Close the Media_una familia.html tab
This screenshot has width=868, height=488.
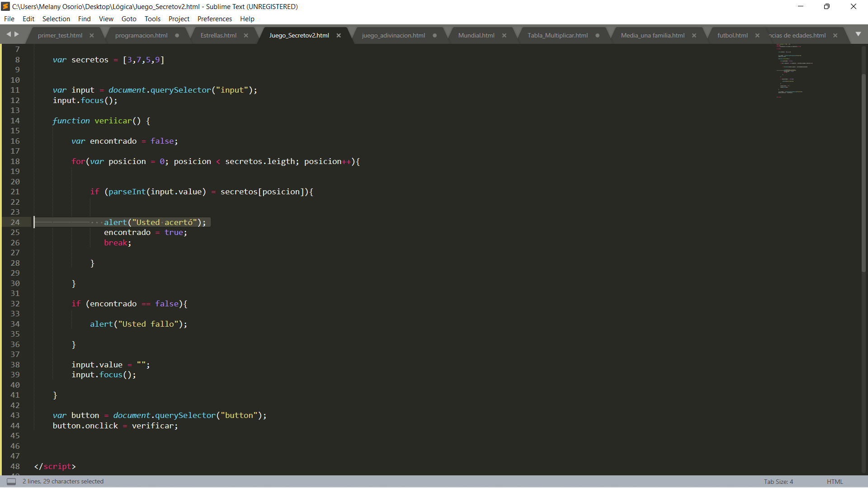click(694, 35)
